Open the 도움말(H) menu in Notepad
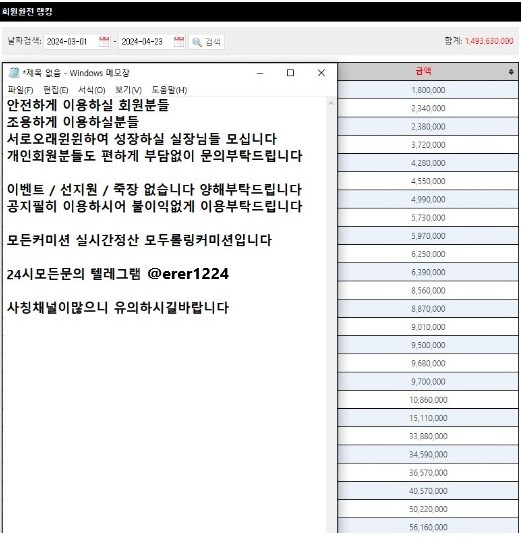The width and height of the screenshot is (522, 540). tap(169, 90)
